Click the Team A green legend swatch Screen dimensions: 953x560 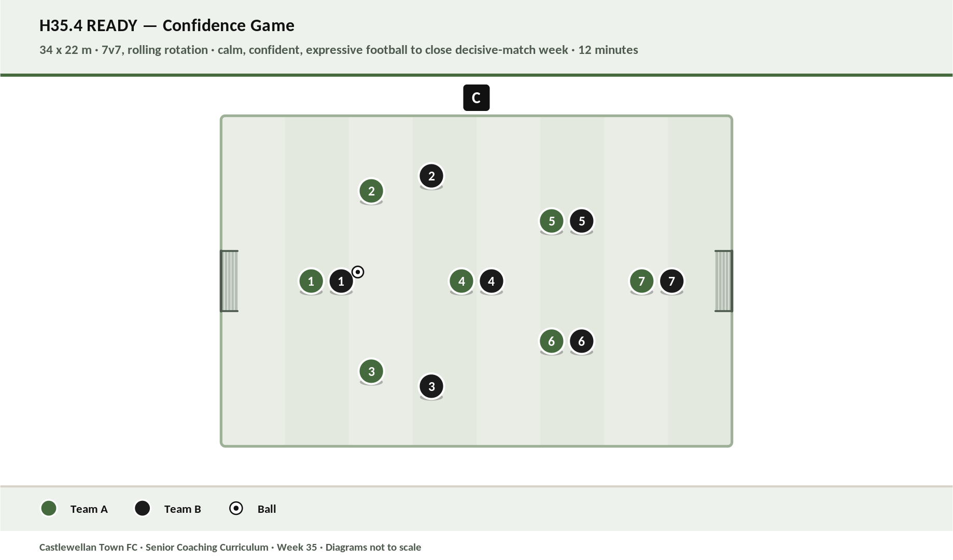[49, 508]
